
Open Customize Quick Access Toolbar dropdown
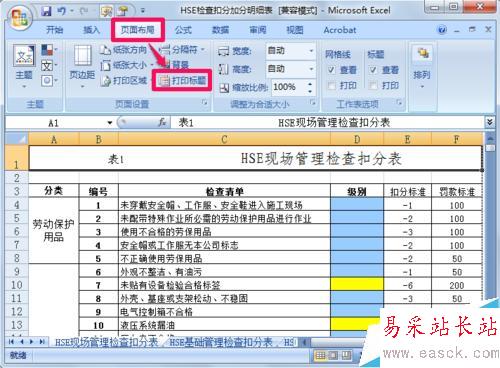[x=143, y=11]
